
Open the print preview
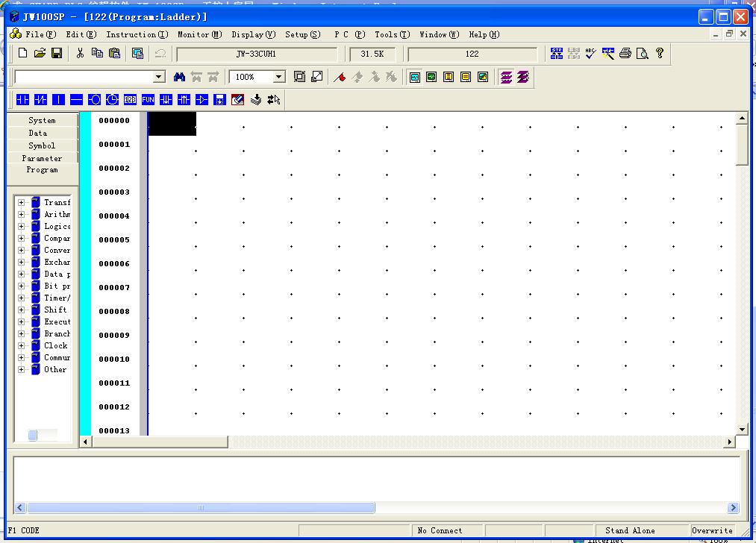coord(642,53)
